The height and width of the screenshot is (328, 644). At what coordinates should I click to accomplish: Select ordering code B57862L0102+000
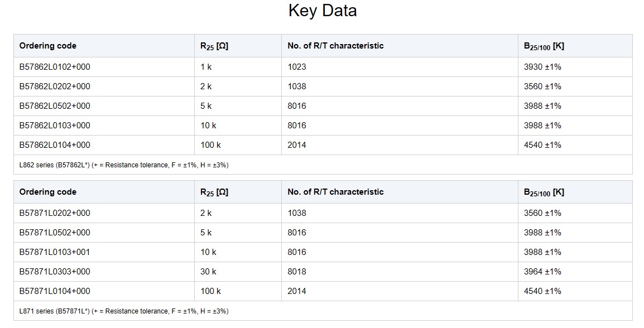55,67
